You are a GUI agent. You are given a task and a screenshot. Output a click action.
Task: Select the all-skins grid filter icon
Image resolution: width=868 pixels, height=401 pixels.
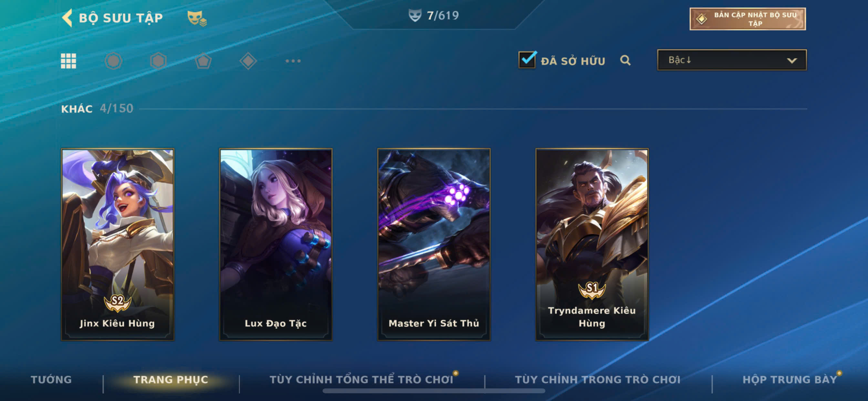[68, 61]
